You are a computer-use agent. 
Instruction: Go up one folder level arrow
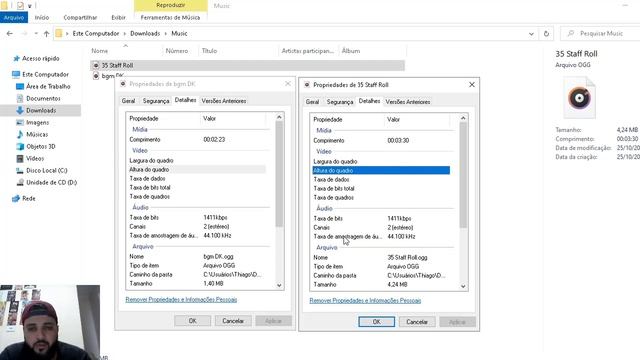[x=47, y=33]
